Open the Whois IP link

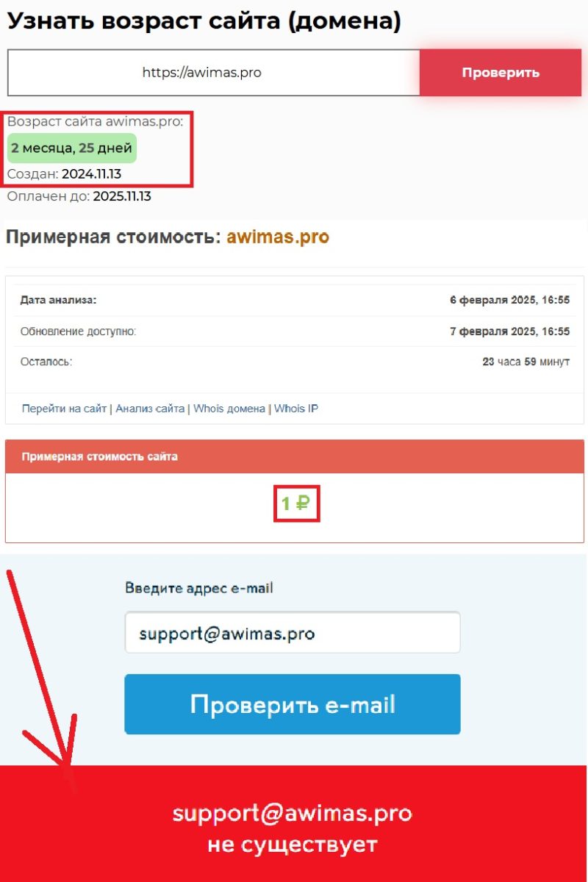tap(296, 409)
